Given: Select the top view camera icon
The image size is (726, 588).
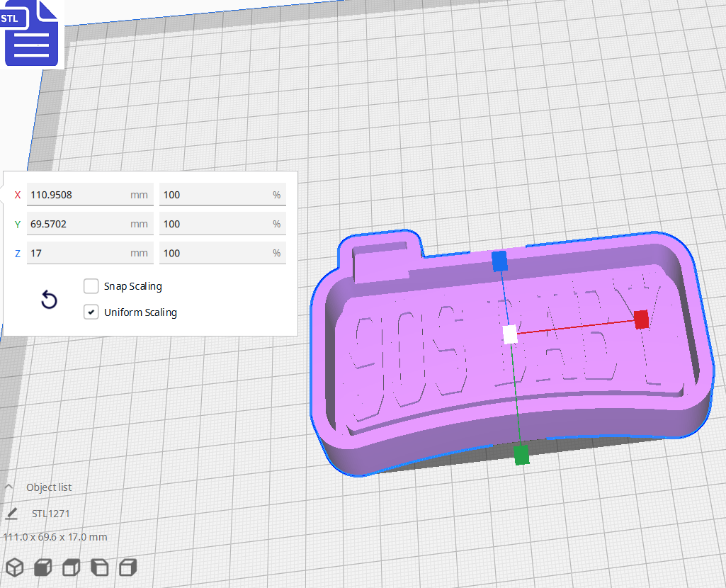Looking at the screenshot, I should click(x=71, y=567).
